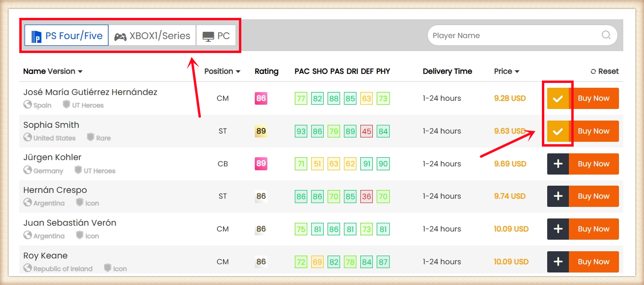
Task: Buy Now for Hernán Crespo
Action: coord(594,196)
